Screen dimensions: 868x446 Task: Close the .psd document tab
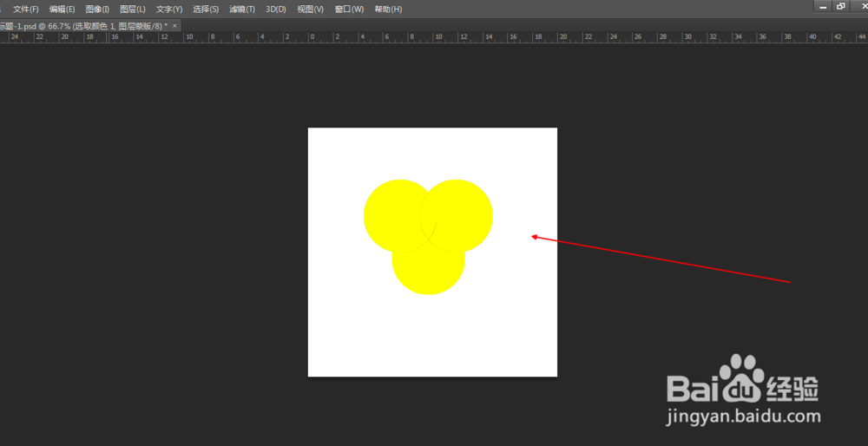point(175,25)
